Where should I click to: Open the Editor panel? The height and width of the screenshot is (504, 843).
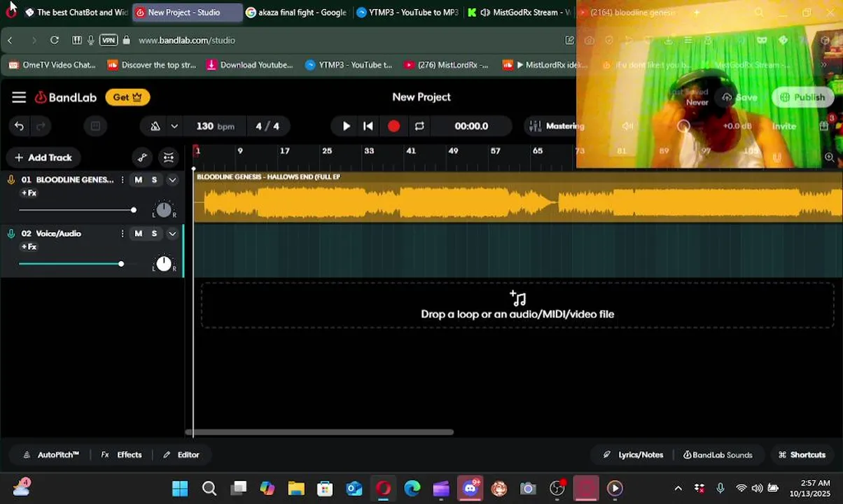pyautogui.click(x=181, y=455)
